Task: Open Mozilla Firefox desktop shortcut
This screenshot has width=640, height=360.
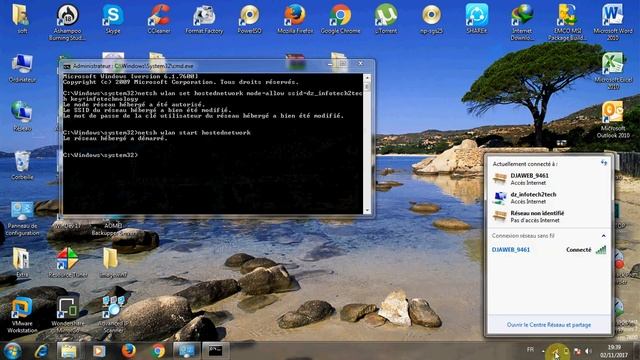Action: [x=295, y=18]
